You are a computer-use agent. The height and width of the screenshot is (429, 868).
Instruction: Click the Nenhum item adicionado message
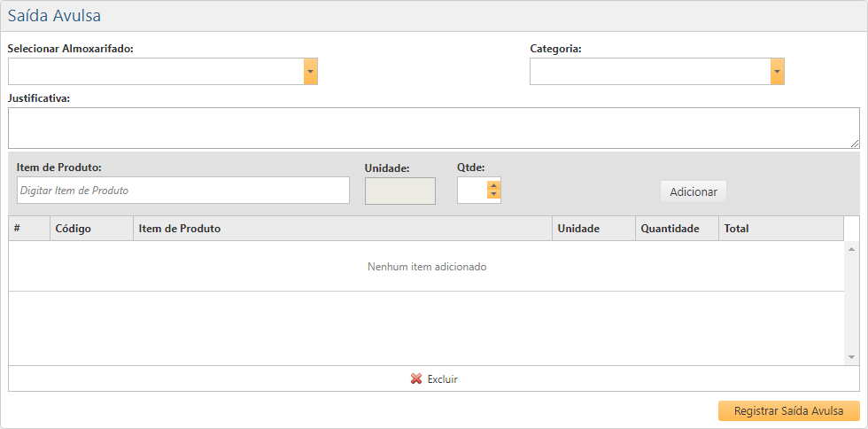[427, 267]
